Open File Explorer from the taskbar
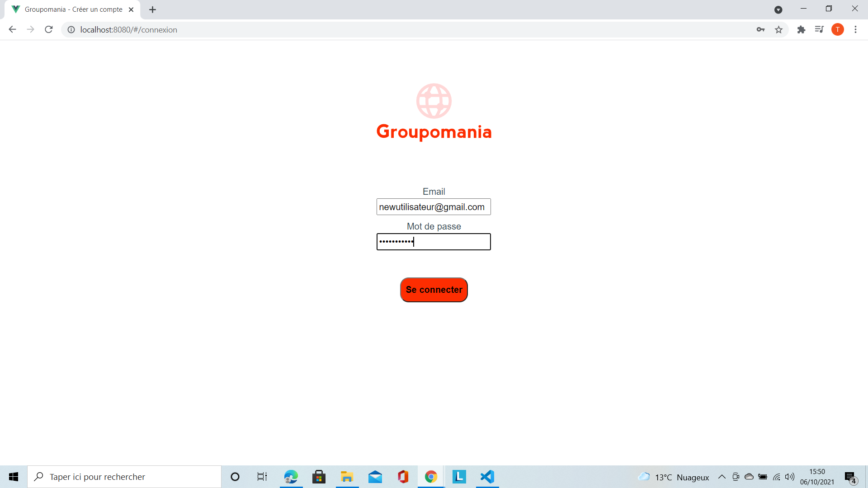 coord(347,477)
